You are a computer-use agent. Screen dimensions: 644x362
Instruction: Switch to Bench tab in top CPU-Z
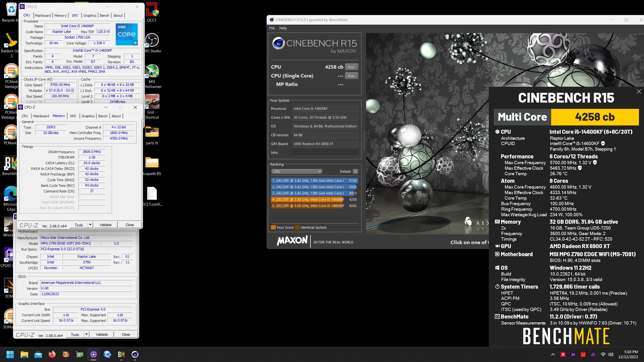(x=105, y=15)
